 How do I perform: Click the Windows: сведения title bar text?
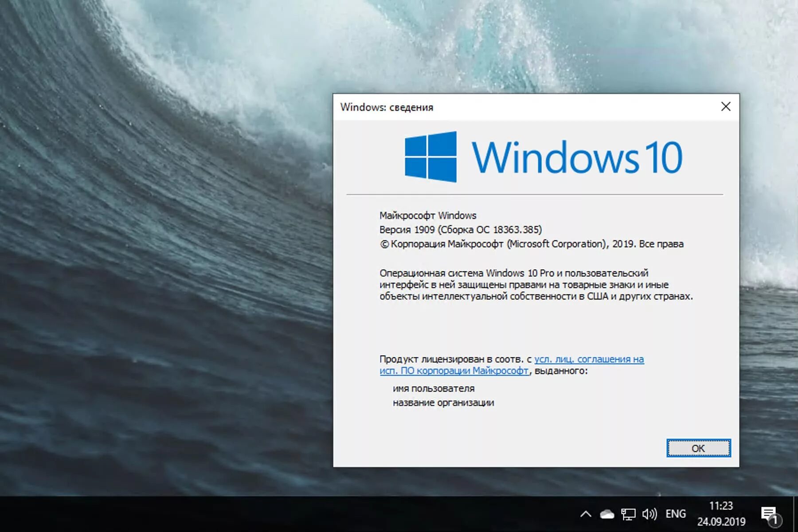(387, 107)
